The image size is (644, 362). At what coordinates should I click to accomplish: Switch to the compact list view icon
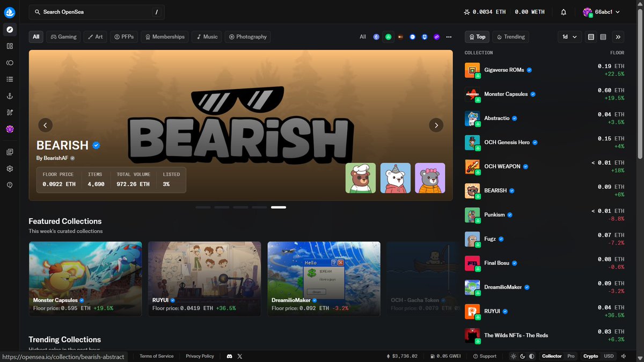(603, 37)
